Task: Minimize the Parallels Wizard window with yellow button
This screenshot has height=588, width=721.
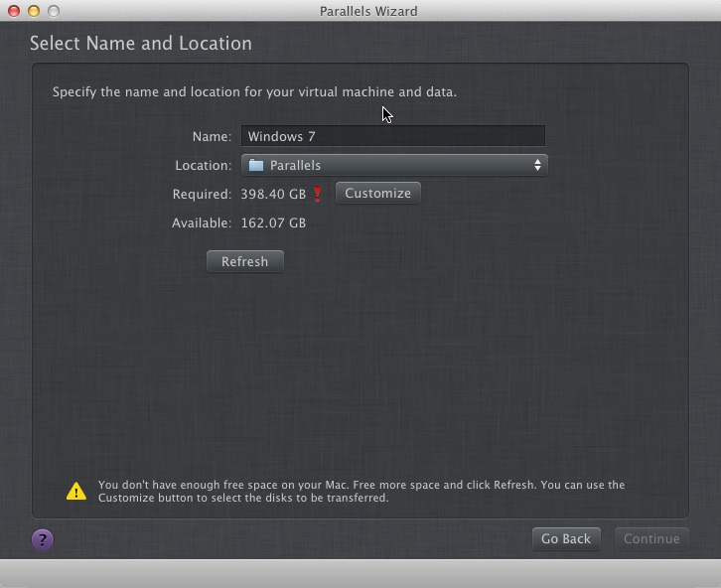Action: point(34,11)
